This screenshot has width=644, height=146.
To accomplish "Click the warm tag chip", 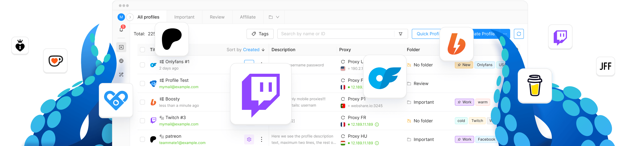I will point(483,102).
